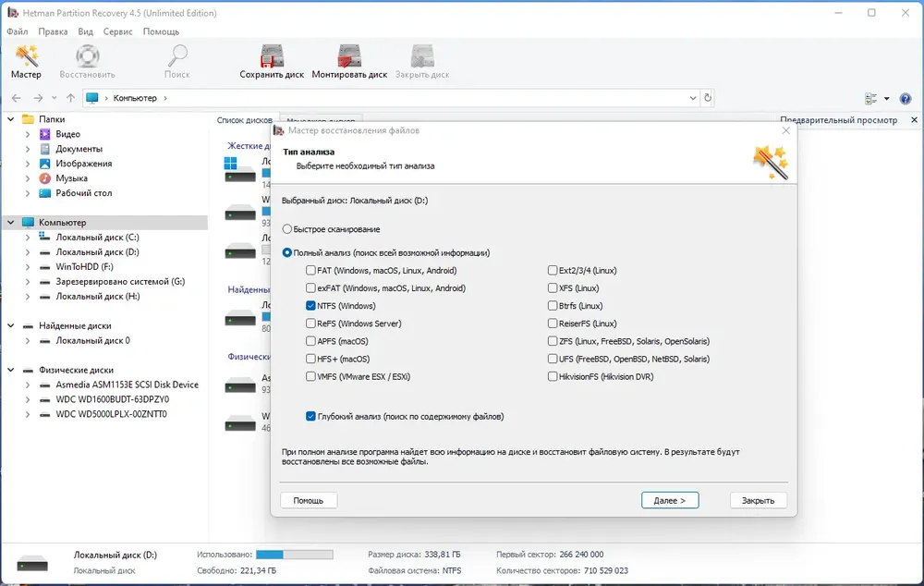
Task: Click the view options icon in toolbar
Action: (x=871, y=99)
